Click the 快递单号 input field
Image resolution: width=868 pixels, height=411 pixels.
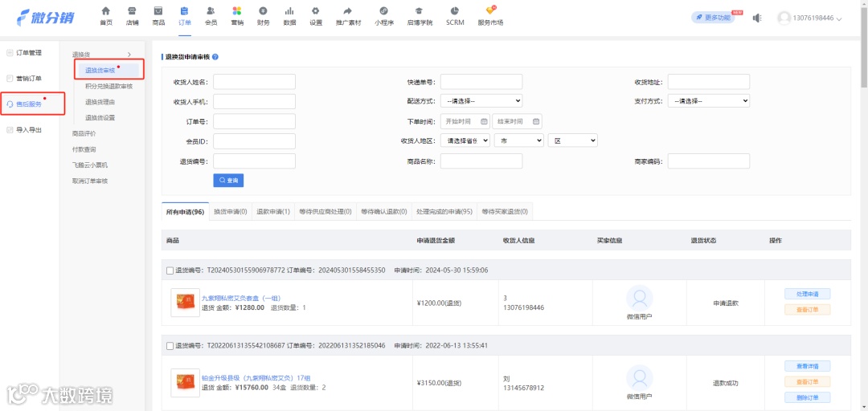click(481, 81)
